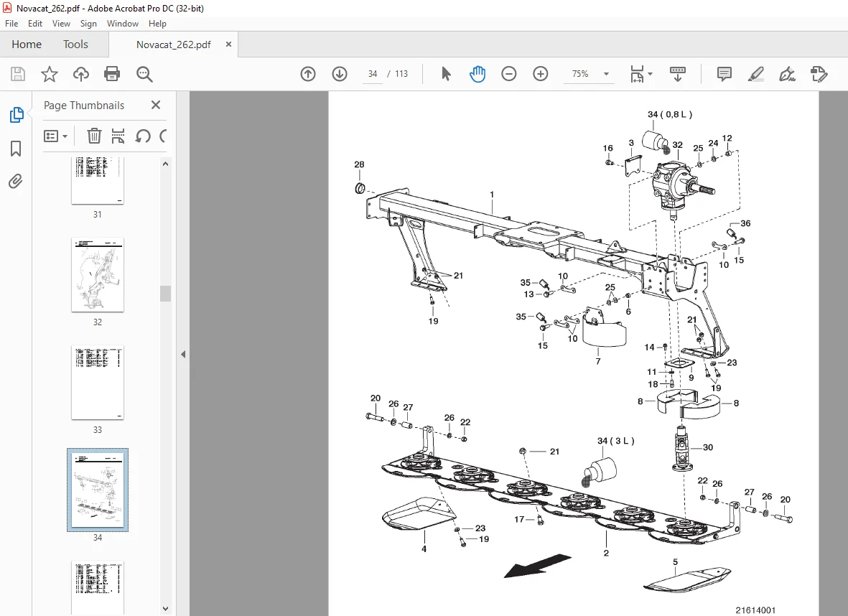Viewport: 848px width, 616px height.
Task: Select page 34 thumbnail
Action: point(98,490)
